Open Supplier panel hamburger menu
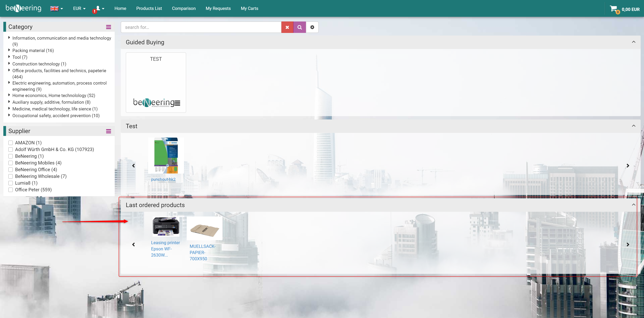Screen dimensions: 644x318 109,131
